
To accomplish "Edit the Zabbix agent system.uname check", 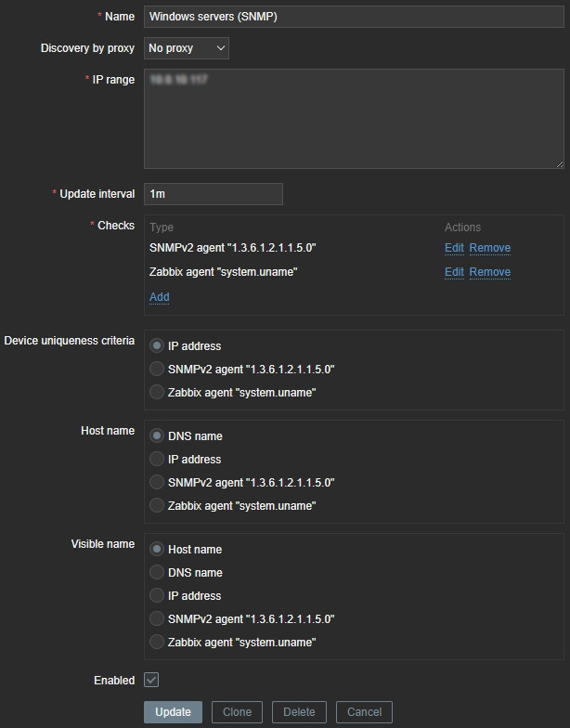I will click(x=454, y=272).
